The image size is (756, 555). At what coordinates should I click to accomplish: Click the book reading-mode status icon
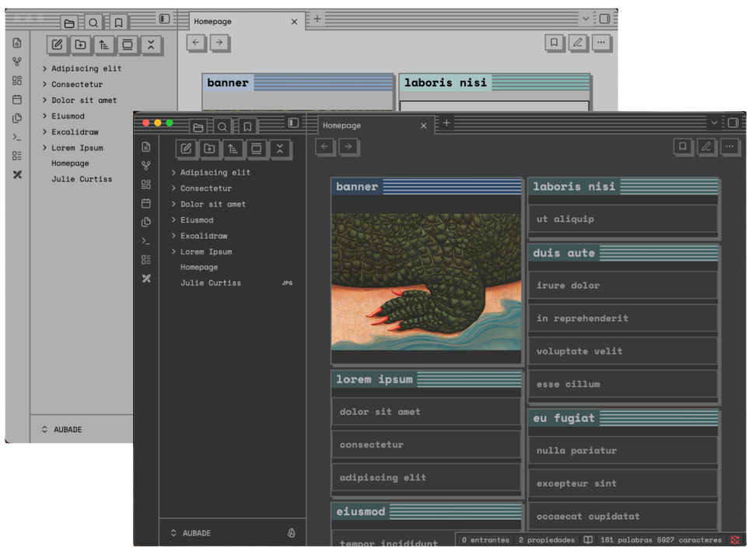coord(588,540)
